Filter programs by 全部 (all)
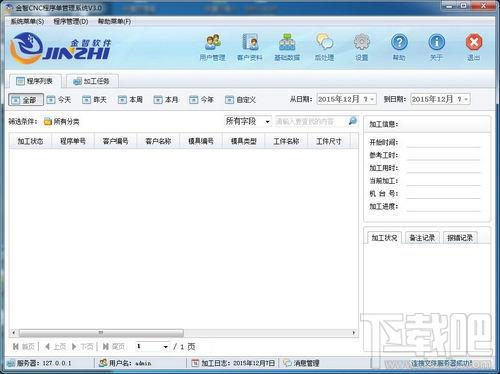500x374 pixels. pyautogui.click(x=26, y=100)
